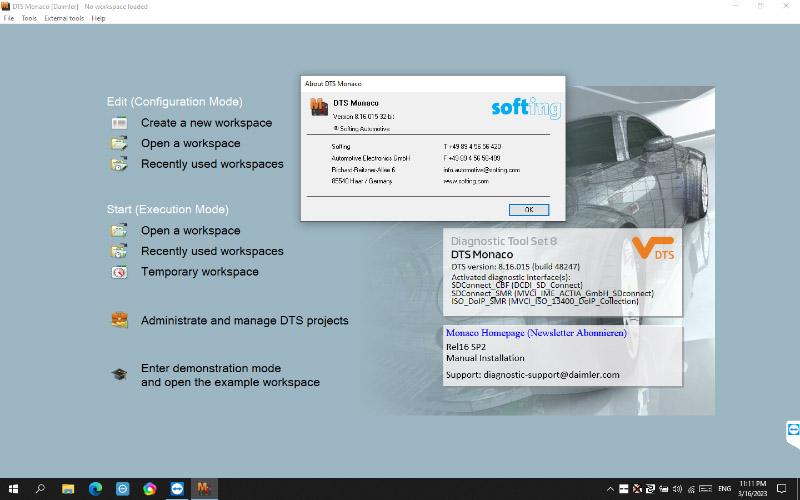Click Recently used workspaces icon under Edit
800x500 pixels.
coord(119,164)
